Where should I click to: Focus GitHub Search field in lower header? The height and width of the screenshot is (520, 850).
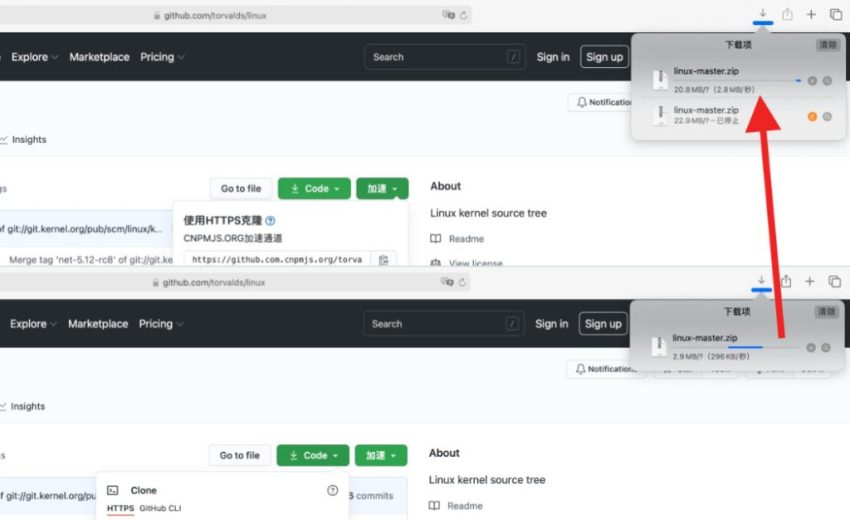(x=443, y=324)
